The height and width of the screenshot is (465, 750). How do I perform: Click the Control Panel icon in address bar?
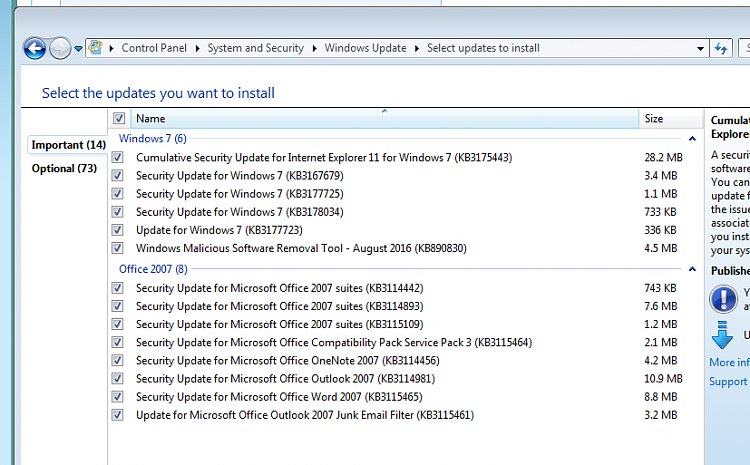click(x=96, y=47)
